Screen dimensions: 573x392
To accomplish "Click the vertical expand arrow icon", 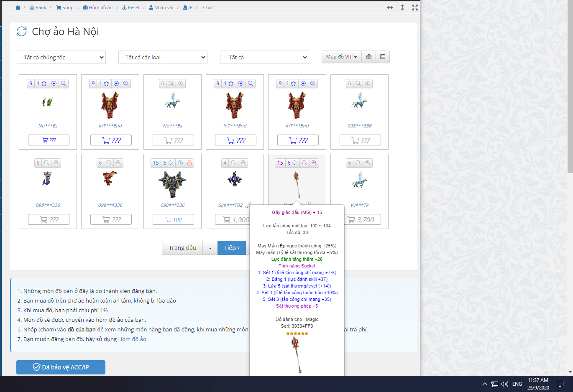I will click(x=402, y=8).
